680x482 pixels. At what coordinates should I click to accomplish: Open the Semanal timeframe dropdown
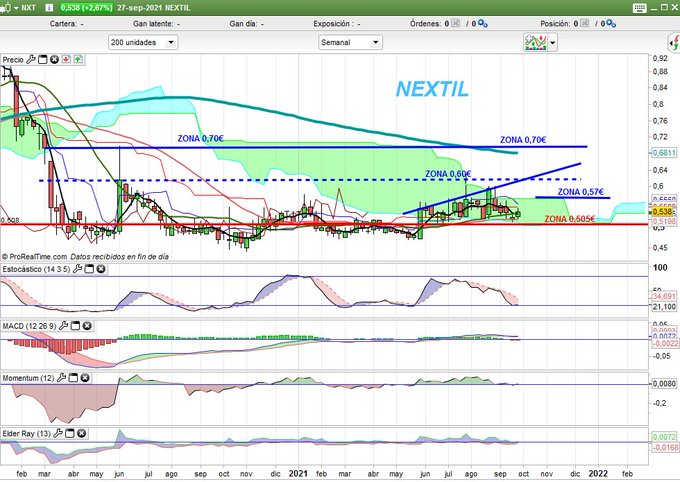[x=350, y=43]
